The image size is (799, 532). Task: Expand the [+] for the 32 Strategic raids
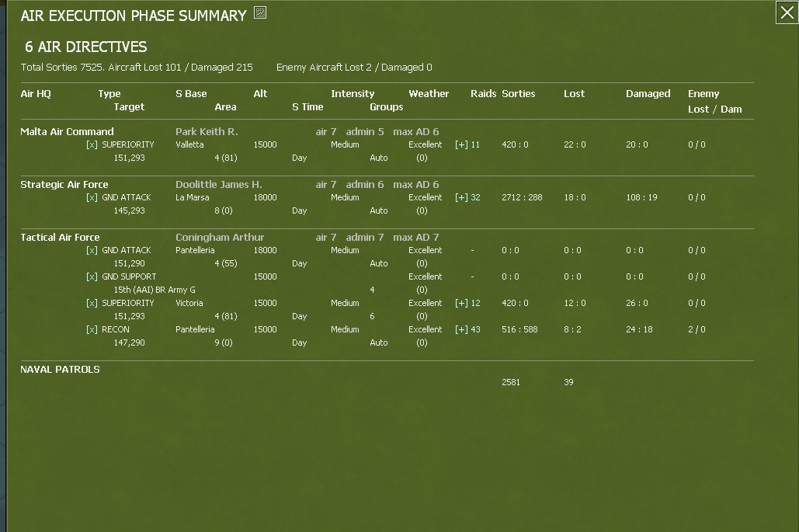click(x=461, y=198)
